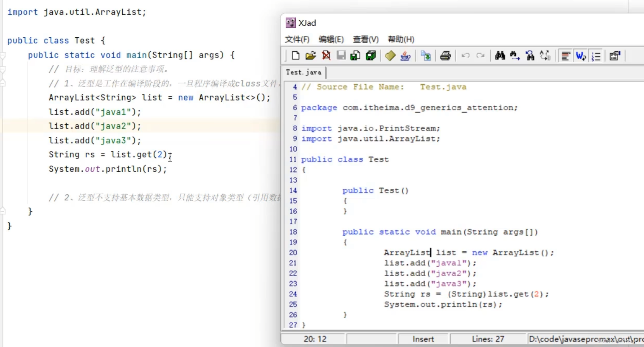Click the Save As floppy icon
The image size is (644, 347).
pyautogui.click(x=355, y=56)
